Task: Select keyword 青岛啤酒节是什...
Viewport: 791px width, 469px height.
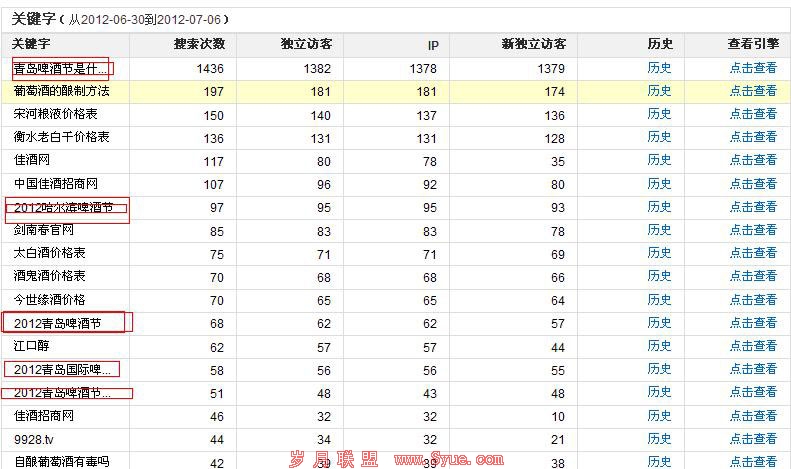Action: pos(60,69)
